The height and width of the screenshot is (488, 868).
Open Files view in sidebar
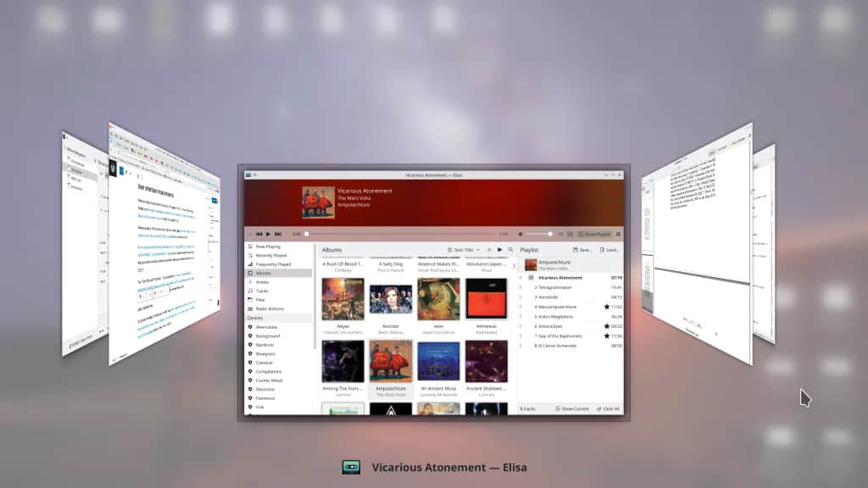(280, 300)
